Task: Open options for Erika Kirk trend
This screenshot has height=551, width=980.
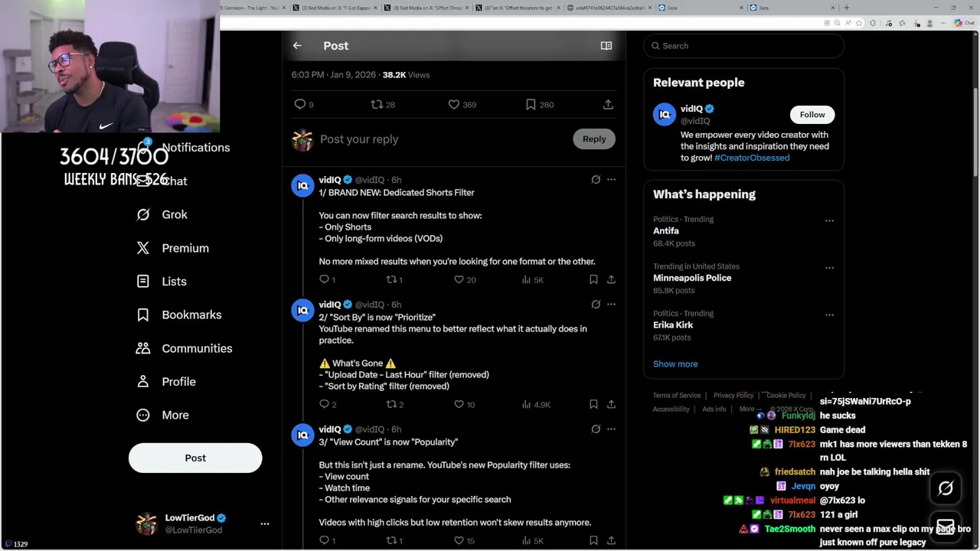Action: (x=829, y=315)
